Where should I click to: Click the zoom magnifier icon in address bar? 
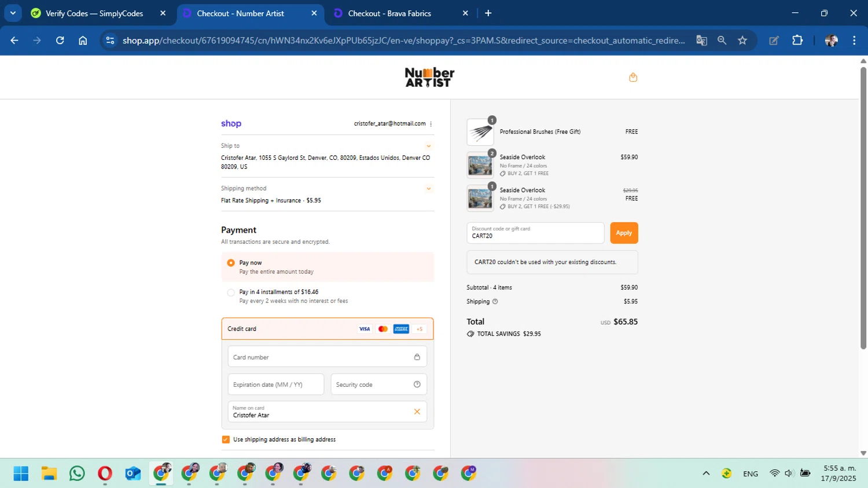(722, 41)
